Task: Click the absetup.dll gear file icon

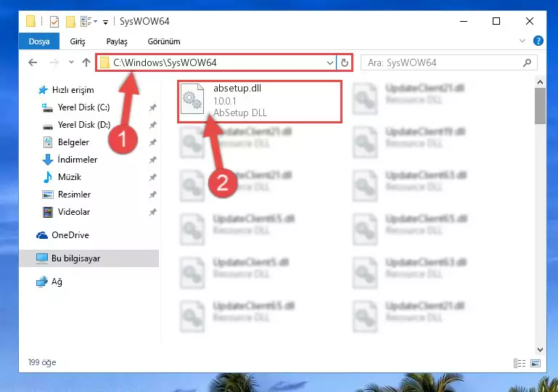Action: (x=192, y=99)
